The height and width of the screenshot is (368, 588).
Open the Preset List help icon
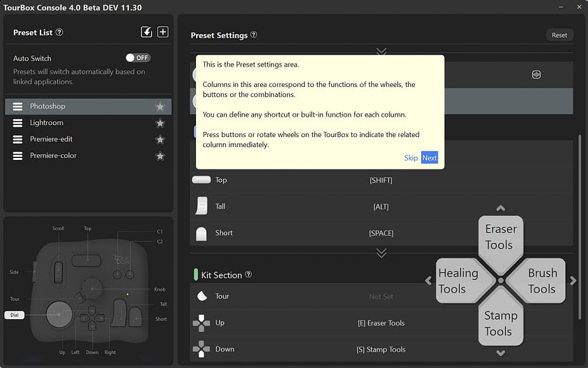point(59,32)
